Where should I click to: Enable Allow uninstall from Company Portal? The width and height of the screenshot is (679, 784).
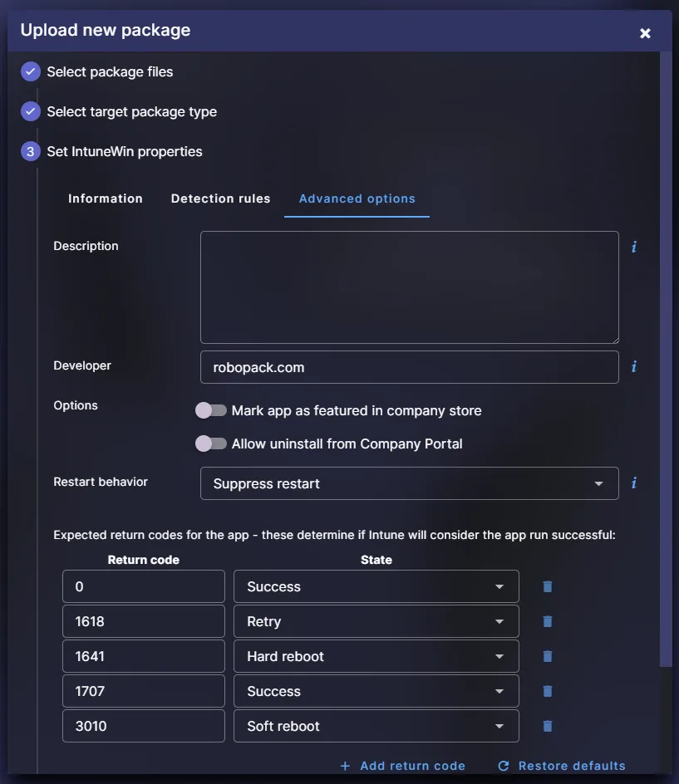pyautogui.click(x=210, y=443)
